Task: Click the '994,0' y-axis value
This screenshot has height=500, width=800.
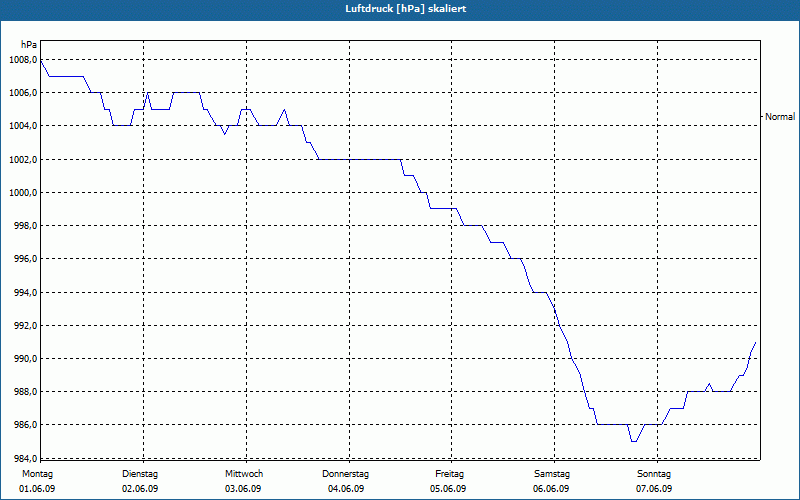Action: pyautogui.click(x=26, y=293)
